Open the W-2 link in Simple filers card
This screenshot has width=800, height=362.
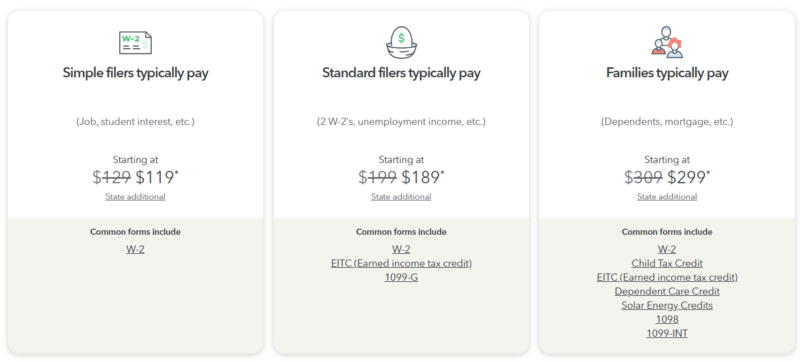[x=135, y=249]
